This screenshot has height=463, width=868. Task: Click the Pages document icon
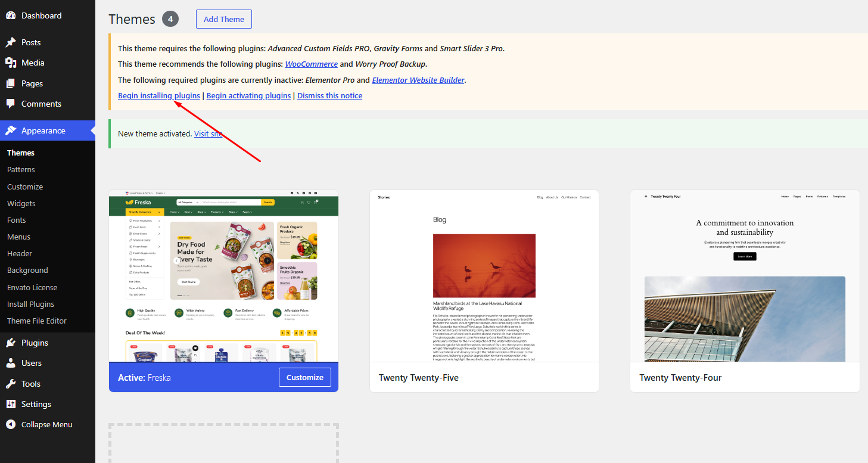point(11,83)
